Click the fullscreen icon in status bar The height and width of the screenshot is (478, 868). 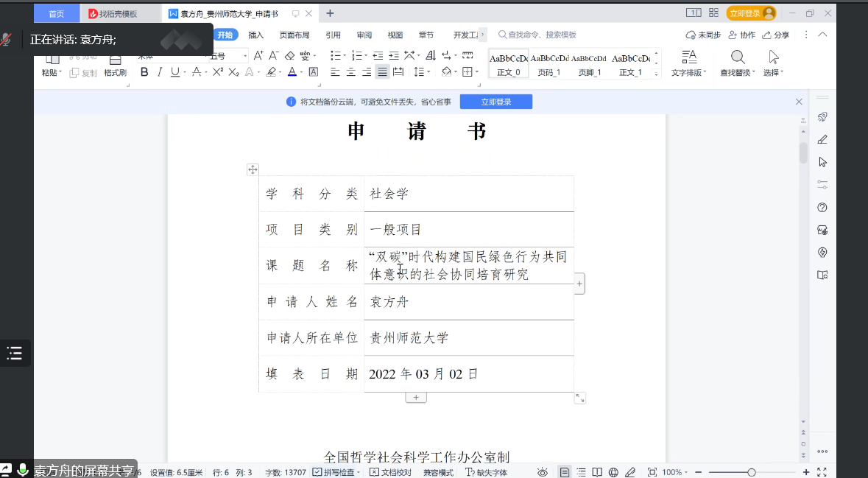[x=822, y=472]
